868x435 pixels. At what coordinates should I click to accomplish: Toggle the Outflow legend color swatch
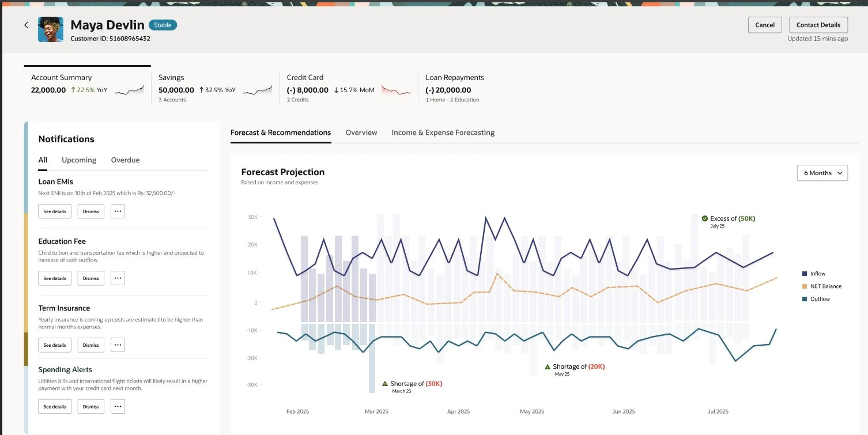tap(805, 299)
